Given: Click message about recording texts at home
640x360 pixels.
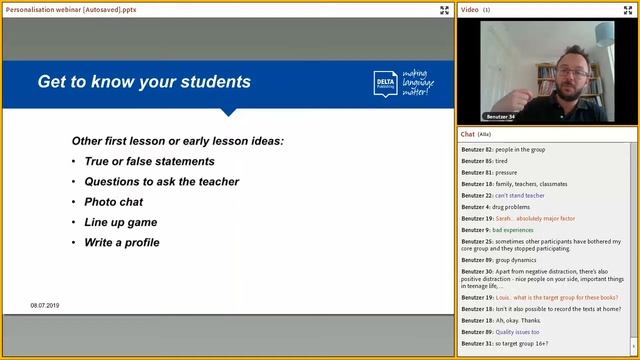Looking at the screenshot, I should pos(541,309).
